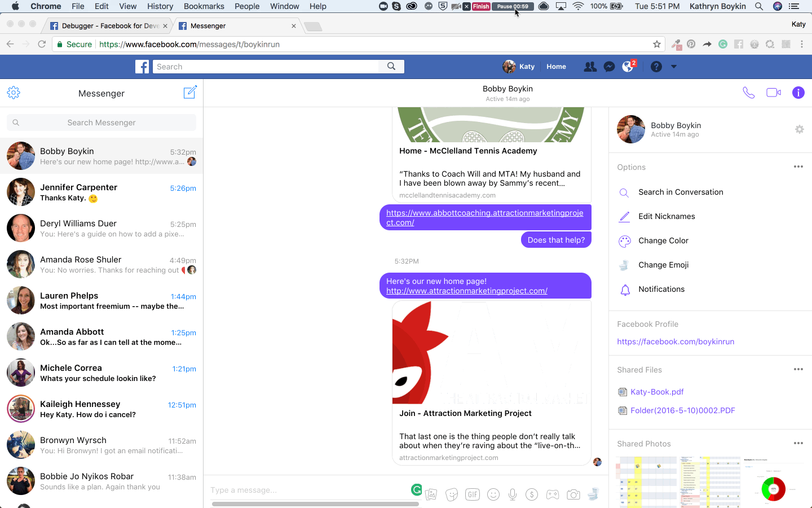Viewport: 812px width, 508px height.
Task: Open conversation with Bobbie Jo Nykos Robar
Action: click(101, 481)
